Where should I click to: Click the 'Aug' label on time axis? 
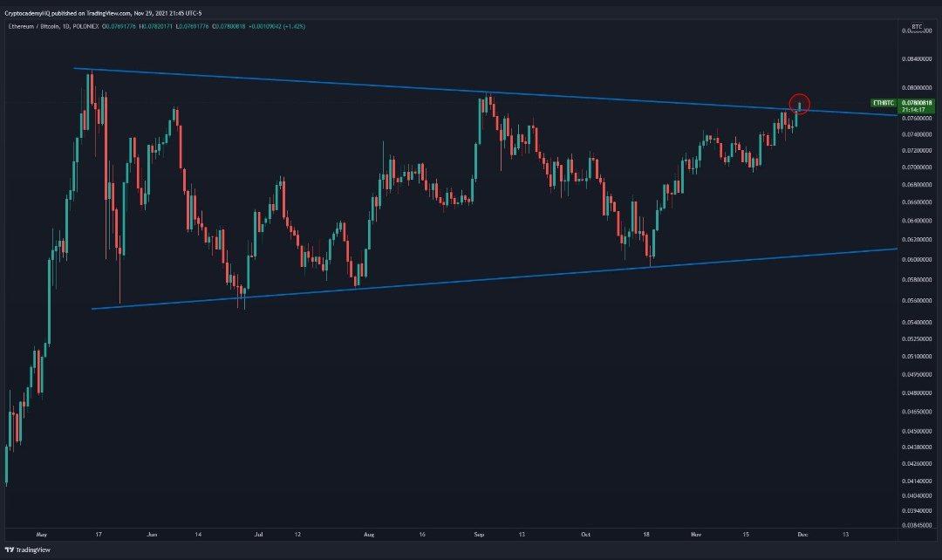click(369, 534)
